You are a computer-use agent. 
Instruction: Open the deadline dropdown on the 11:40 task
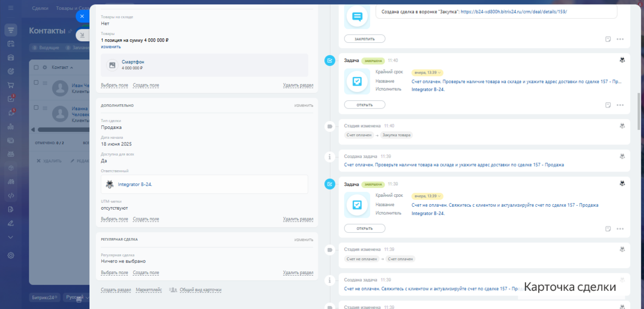[427, 73]
